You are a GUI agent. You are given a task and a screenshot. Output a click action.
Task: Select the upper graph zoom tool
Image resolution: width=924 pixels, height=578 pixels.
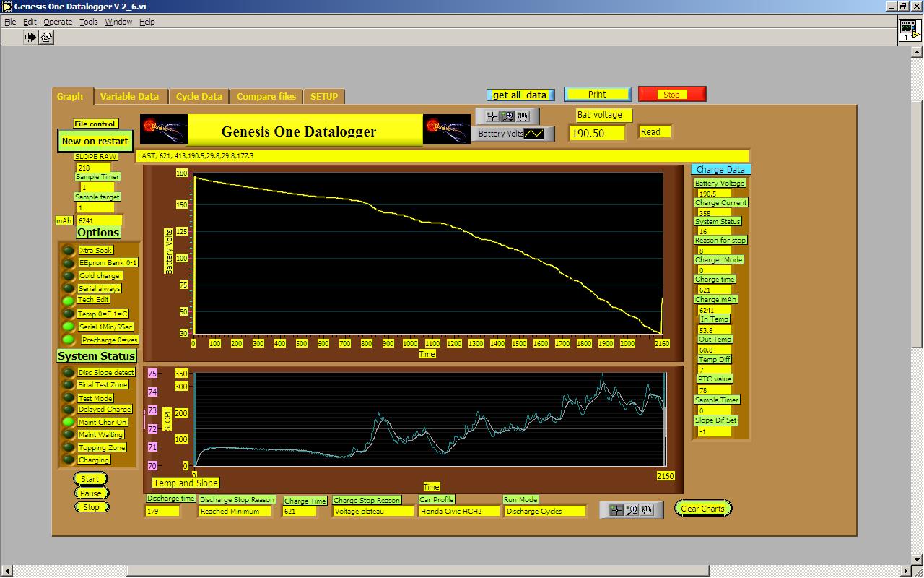(507, 116)
